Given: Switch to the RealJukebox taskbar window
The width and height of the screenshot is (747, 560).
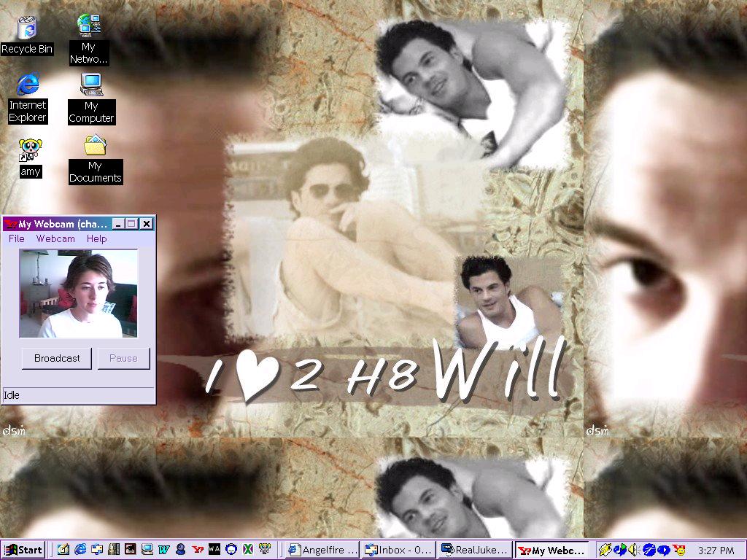Looking at the screenshot, I should pyautogui.click(x=474, y=550).
